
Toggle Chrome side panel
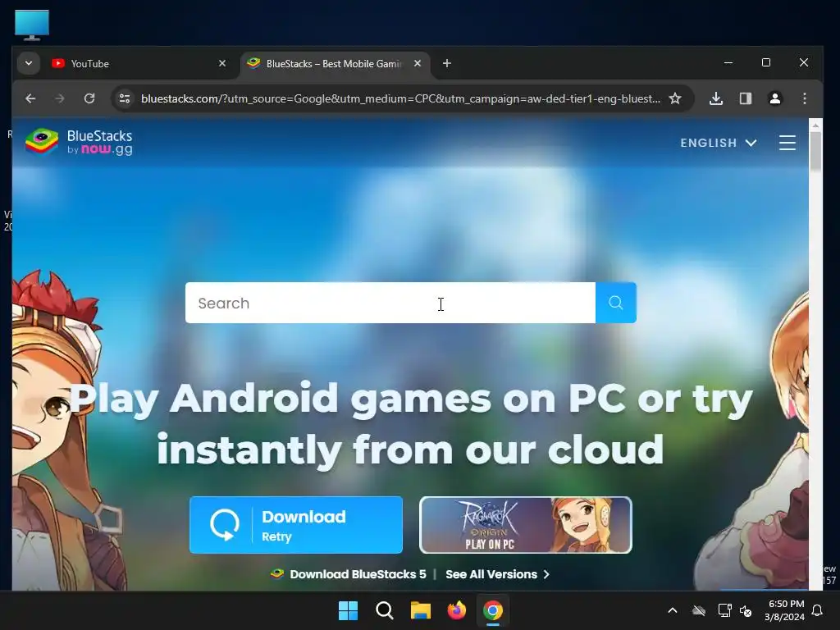tap(745, 98)
